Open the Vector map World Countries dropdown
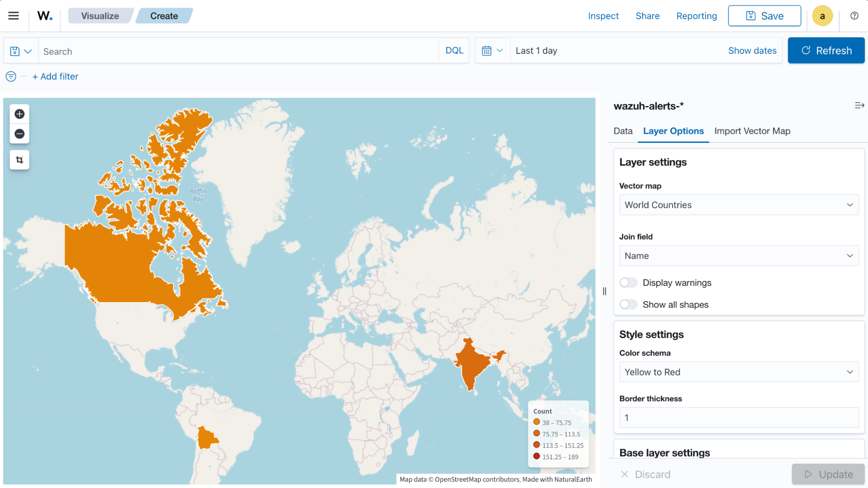 coord(738,205)
